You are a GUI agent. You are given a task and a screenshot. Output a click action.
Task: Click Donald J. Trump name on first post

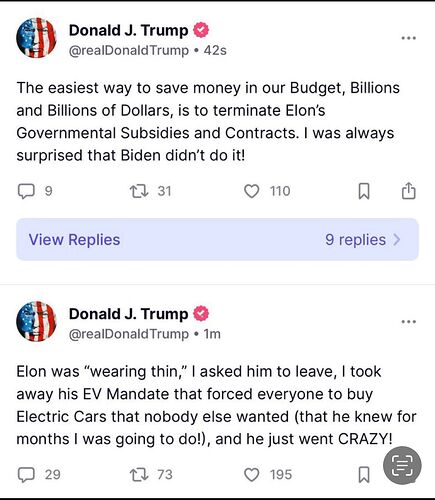(128, 30)
